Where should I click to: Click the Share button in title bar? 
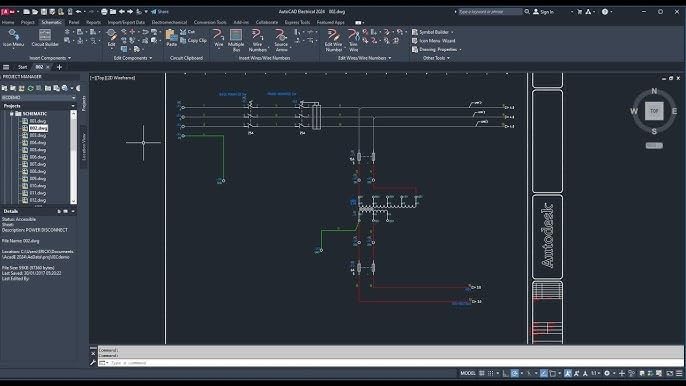(160, 12)
